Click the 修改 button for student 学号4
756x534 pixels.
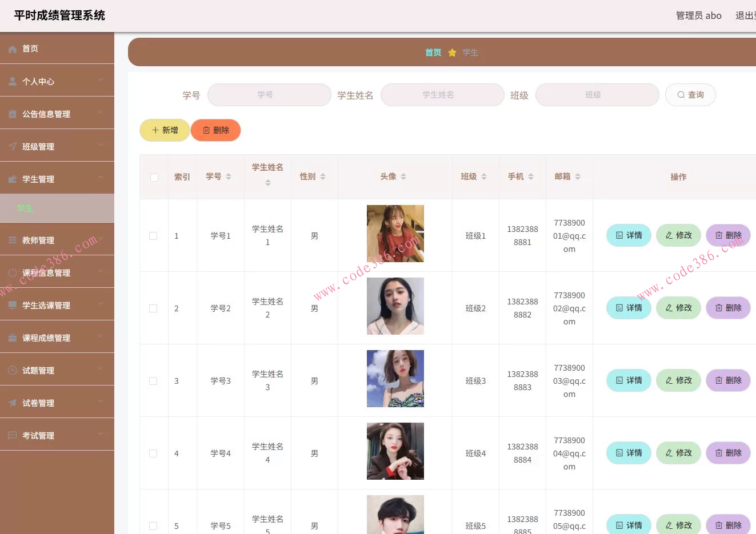pos(678,452)
